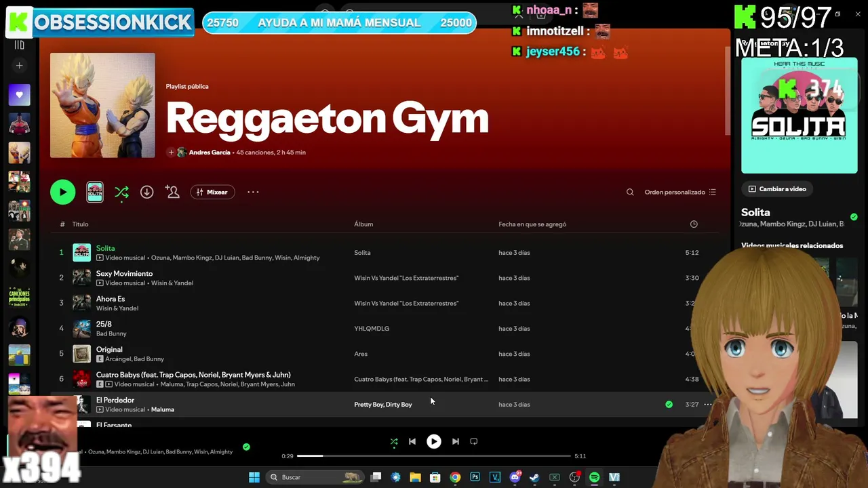Open the Andres García profile link
Image resolution: width=868 pixels, height=488 pixels.
pyautogui.click(x=210, y=152)
